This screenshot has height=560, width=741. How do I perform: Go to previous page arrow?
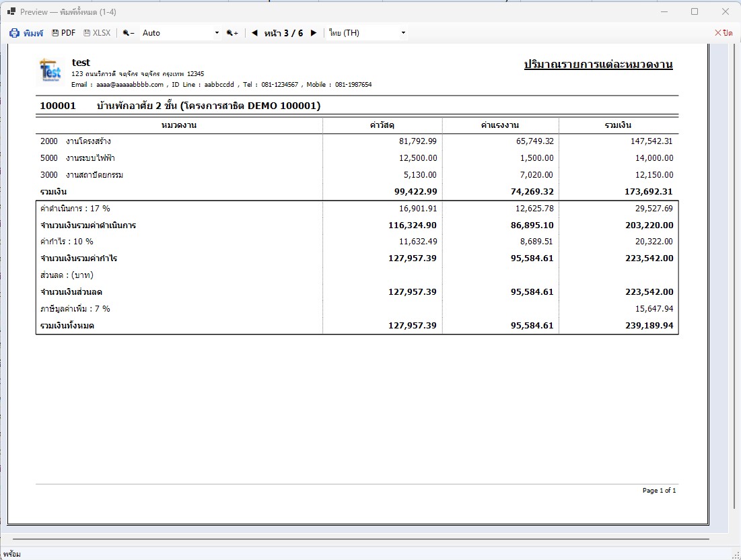(254, 33)
